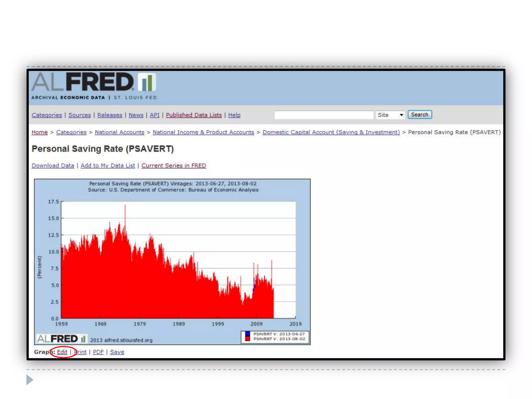Image resolution: width=532 pixels, height=399 pixels.
Task: Open the Categories menu link
Action: coord(47,115)
